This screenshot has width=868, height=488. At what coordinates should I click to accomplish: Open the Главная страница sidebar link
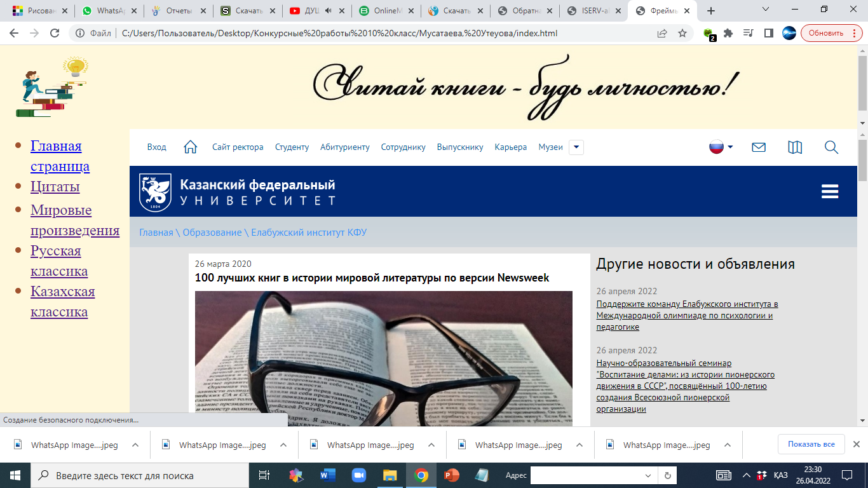[x=60, y=156]
